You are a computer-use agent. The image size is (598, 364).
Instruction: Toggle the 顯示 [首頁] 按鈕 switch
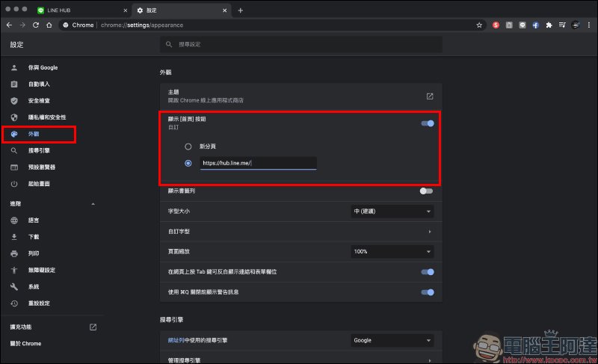(427, 123)
